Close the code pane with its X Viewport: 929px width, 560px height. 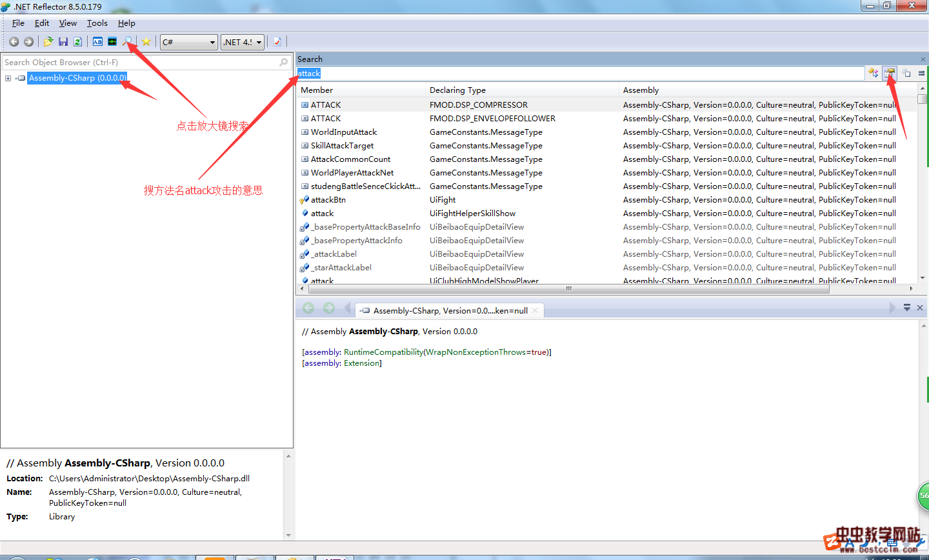(x=921, y=308)
